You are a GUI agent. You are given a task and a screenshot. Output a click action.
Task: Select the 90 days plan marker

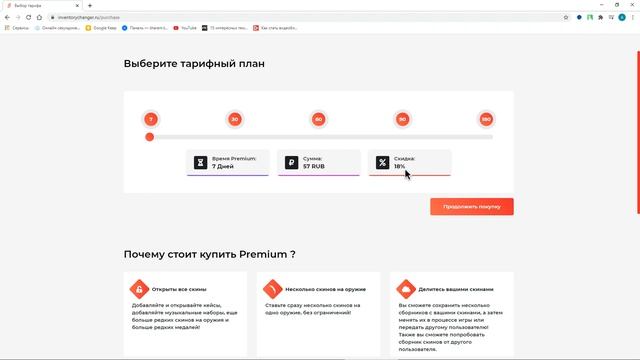click(x=402, y=119)
